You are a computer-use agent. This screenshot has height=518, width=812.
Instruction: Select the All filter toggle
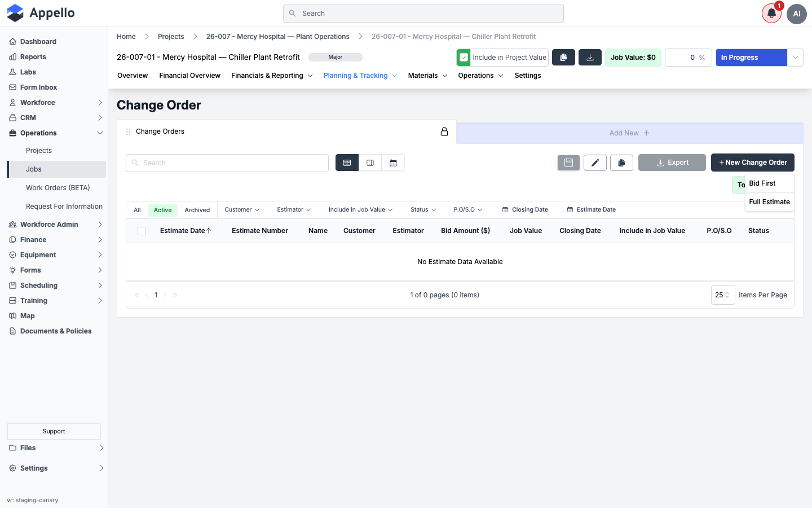137,210
